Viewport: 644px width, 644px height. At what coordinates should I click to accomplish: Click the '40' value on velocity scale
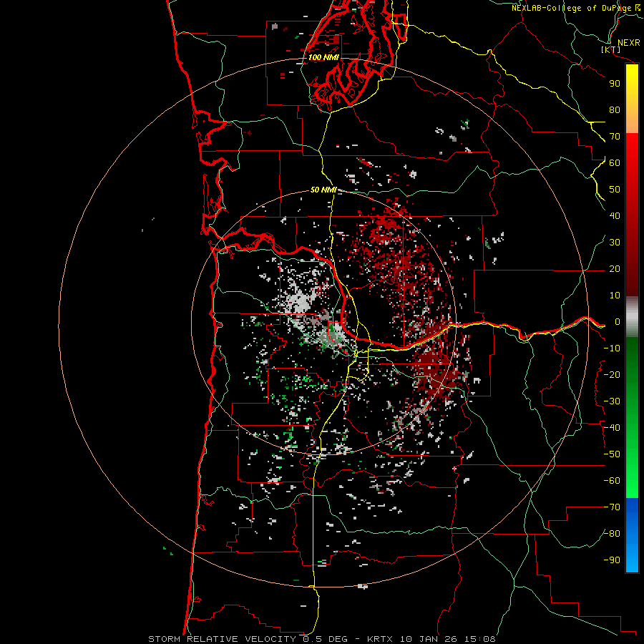[615, 216]
